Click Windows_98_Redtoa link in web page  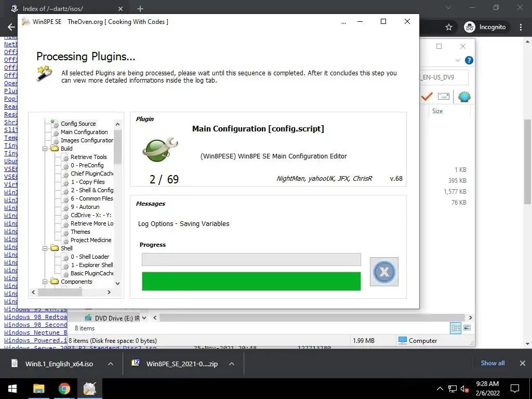(36, 317)
